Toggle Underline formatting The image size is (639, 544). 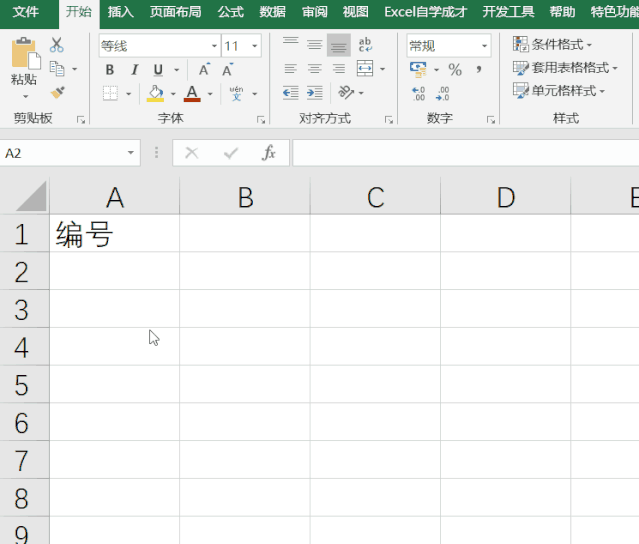[158, 70]
